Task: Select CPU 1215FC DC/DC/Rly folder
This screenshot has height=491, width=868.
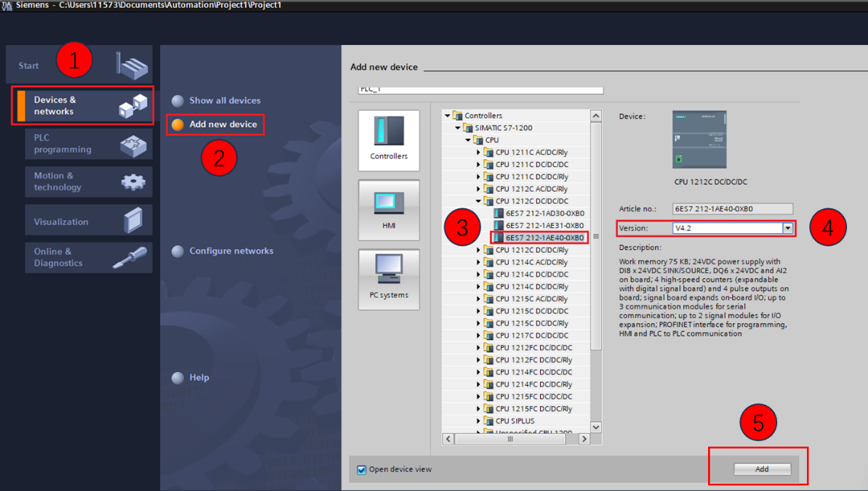Action: coord(528,409)
